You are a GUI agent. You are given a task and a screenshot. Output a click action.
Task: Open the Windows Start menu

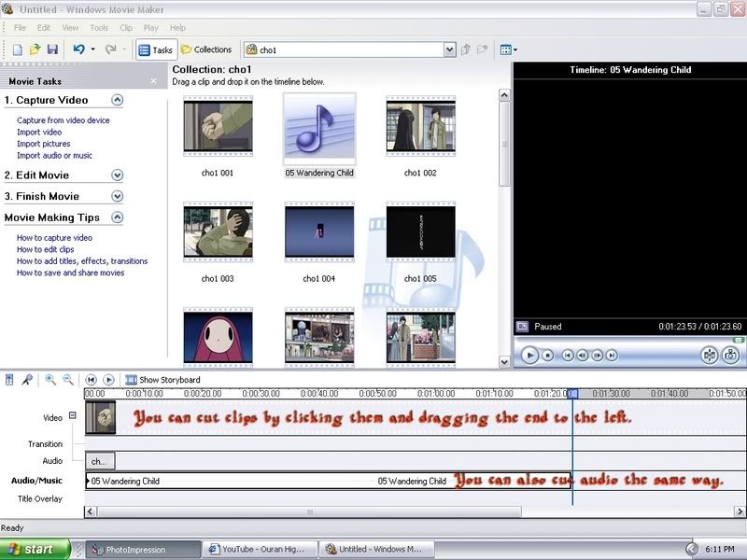point(35,549)
